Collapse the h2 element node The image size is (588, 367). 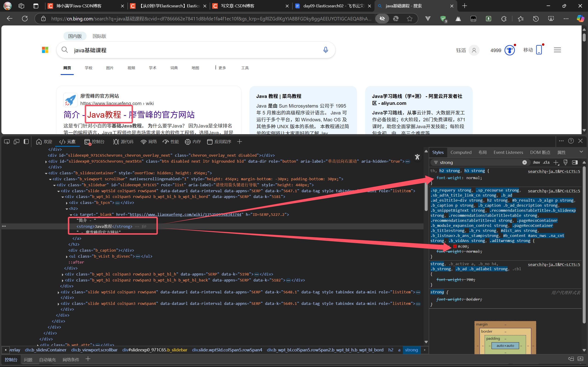pyautogui.click(x=67, y=209)
